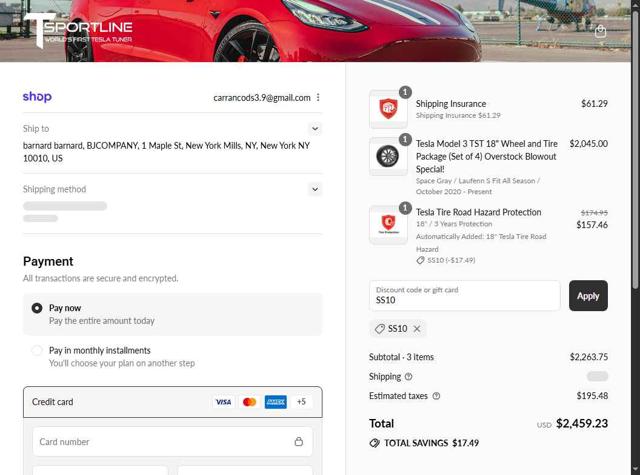Viewport: 640px width, 475px height.
Task: Focus the Discount code or gift card field
Action: click(x=464, y=295)
